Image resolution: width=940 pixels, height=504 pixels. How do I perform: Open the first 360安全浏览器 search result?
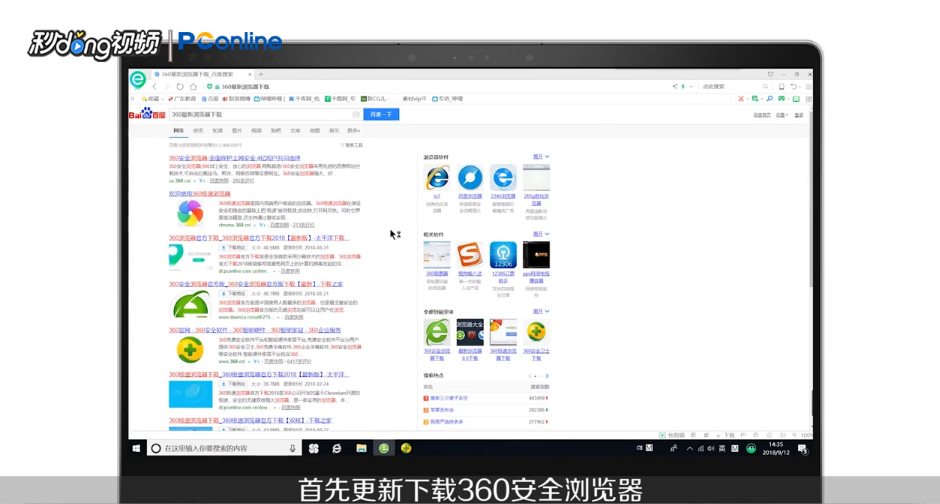234,158
